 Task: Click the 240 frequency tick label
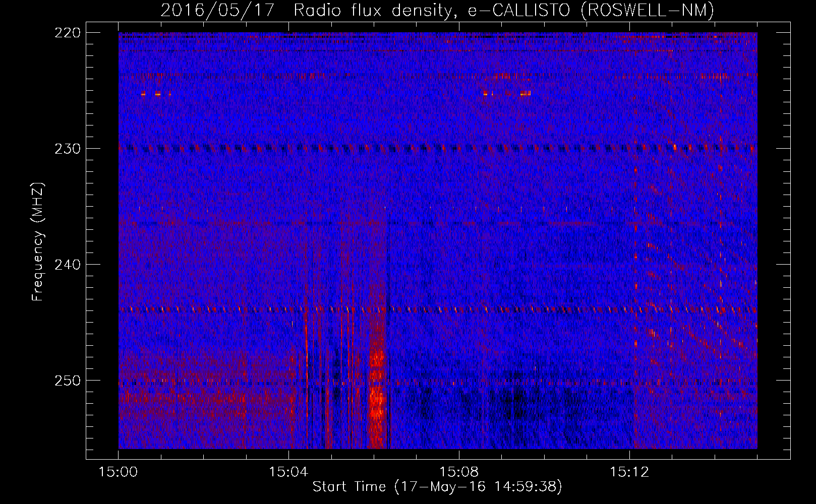pos(68,265)
